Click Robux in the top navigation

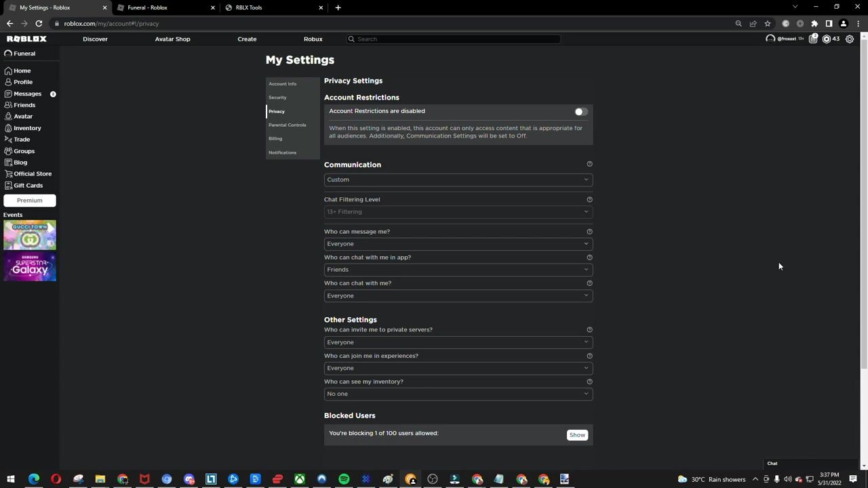(x=313, y=39)
